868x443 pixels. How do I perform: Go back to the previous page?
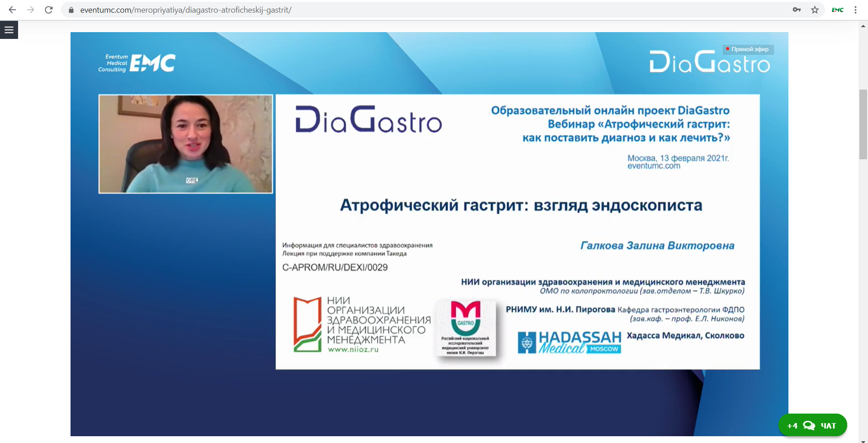(12, 10)
